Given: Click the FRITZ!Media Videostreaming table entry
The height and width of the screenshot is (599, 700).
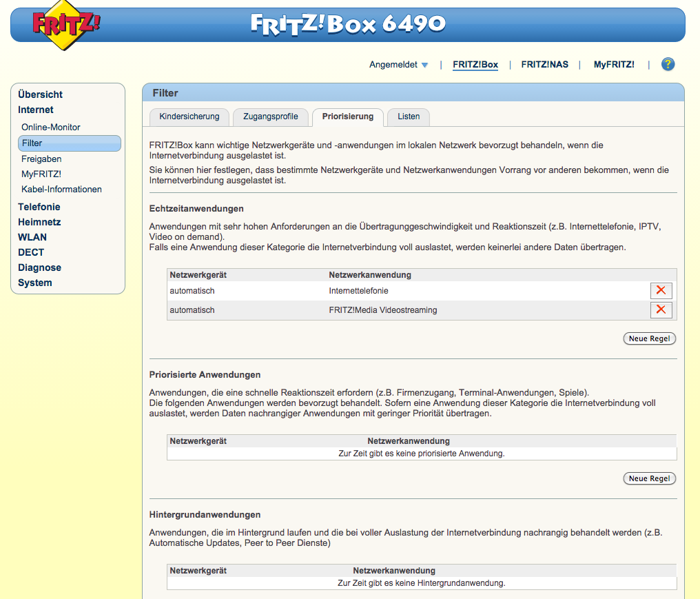Looking at the screenshot, I should (x=383, y=310).
